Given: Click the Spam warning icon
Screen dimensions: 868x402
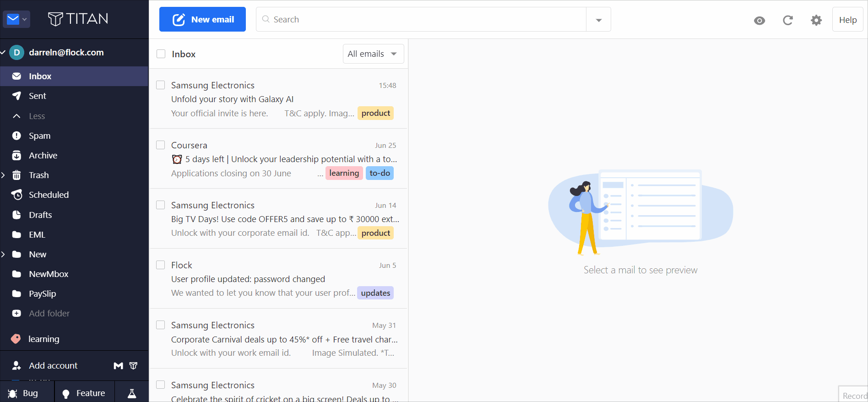Looking at the screenshot, I should [16, 136].
